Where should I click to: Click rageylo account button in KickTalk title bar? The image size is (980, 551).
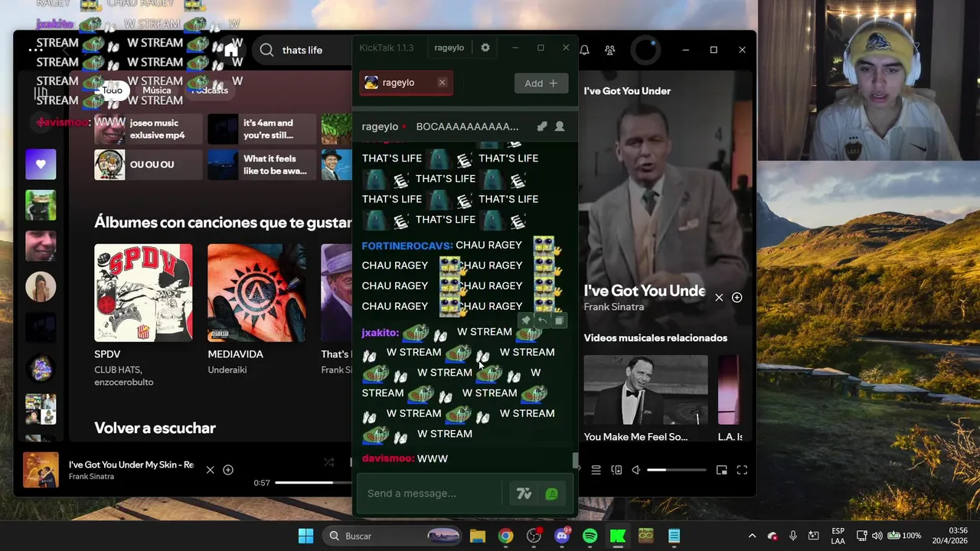449,47
